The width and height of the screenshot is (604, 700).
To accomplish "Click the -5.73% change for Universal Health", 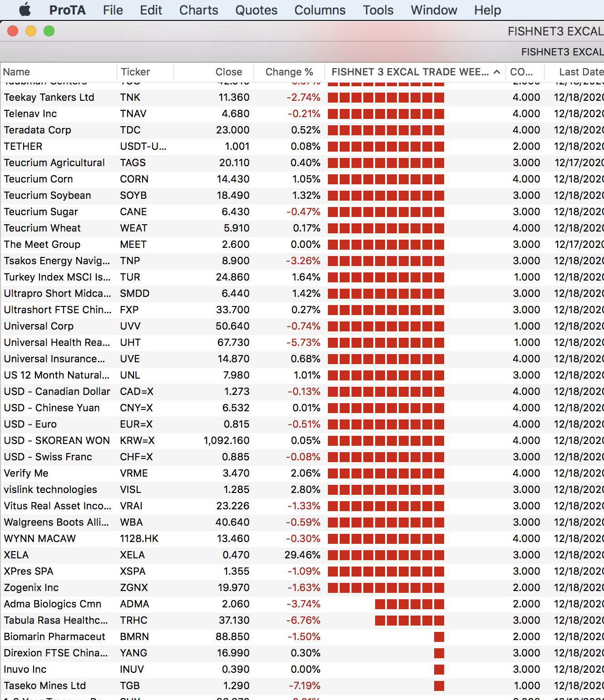I will pos(303,342).
